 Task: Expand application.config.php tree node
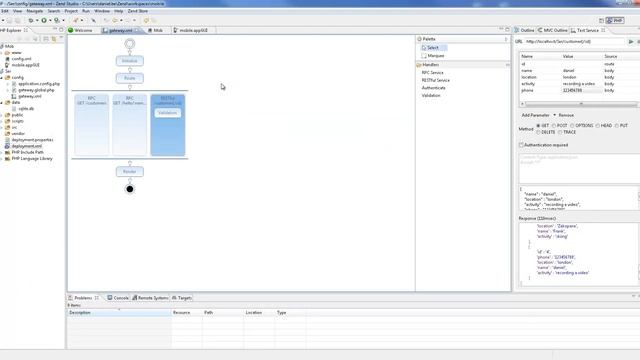point(8,84)
